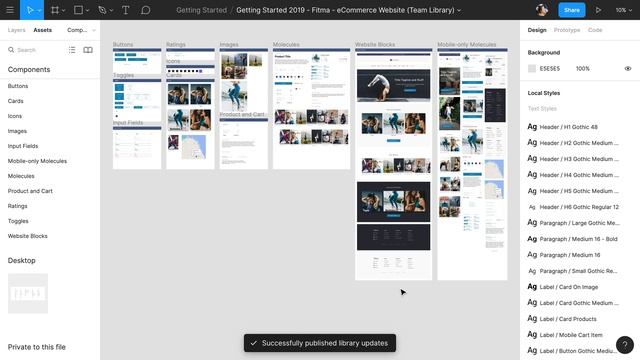Click the file name in title bar
Screen dimensions: 640x360
[x=345, y=10]
